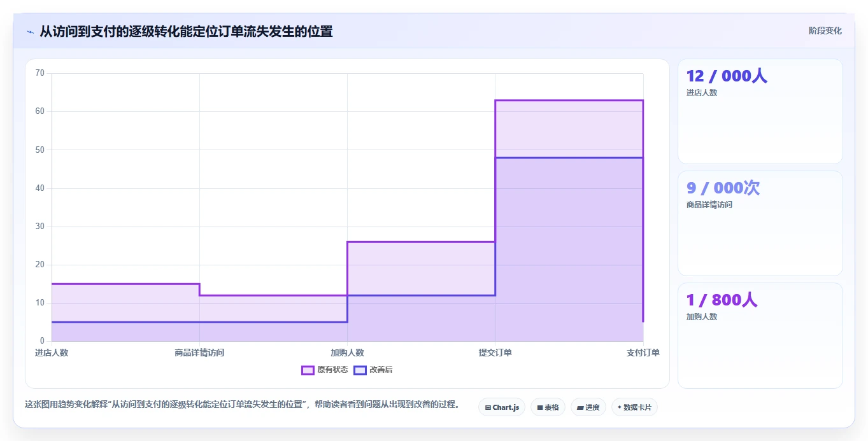
Task: Open the 加购人数 data card
Action: point(760,335)
